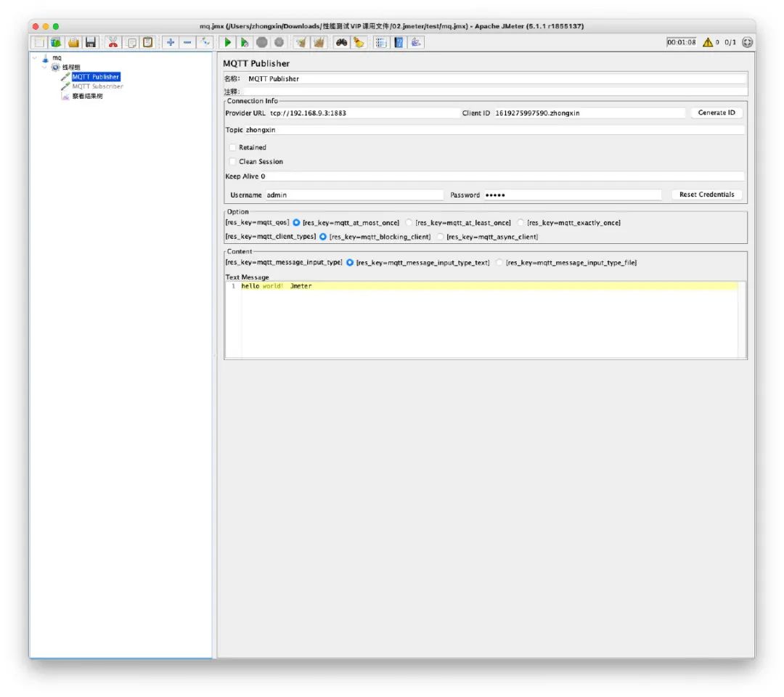The image size is (784, 697).
Task: Select the MQTT Publisher tree node
Action: click(x=96, y=77)
